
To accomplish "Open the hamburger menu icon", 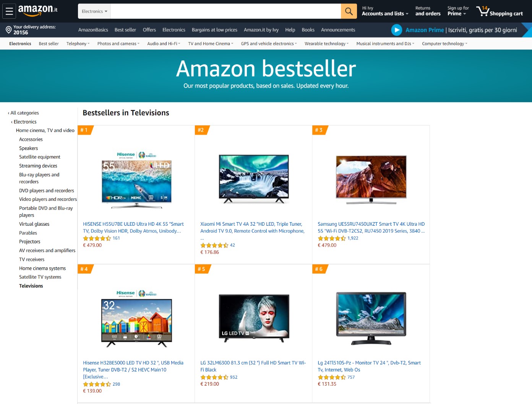I will pyautogui.click(x=9, y=11).
